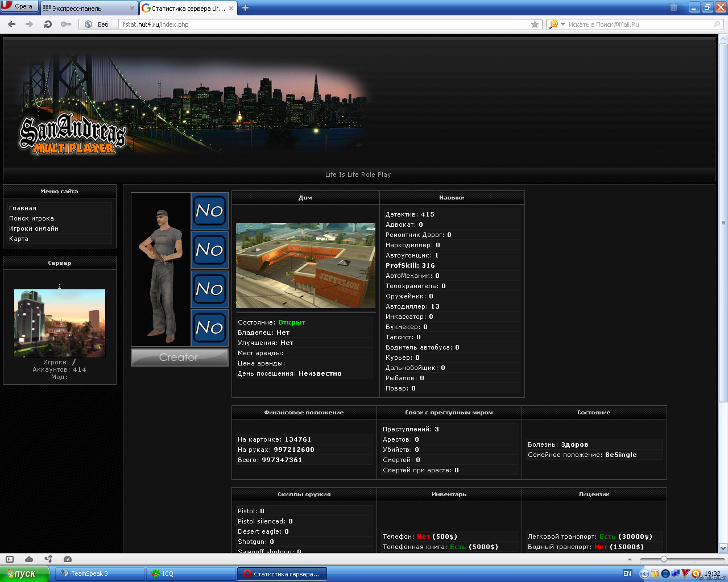
Task: Open the closed tabs trash icon
Action: point(673,7)
